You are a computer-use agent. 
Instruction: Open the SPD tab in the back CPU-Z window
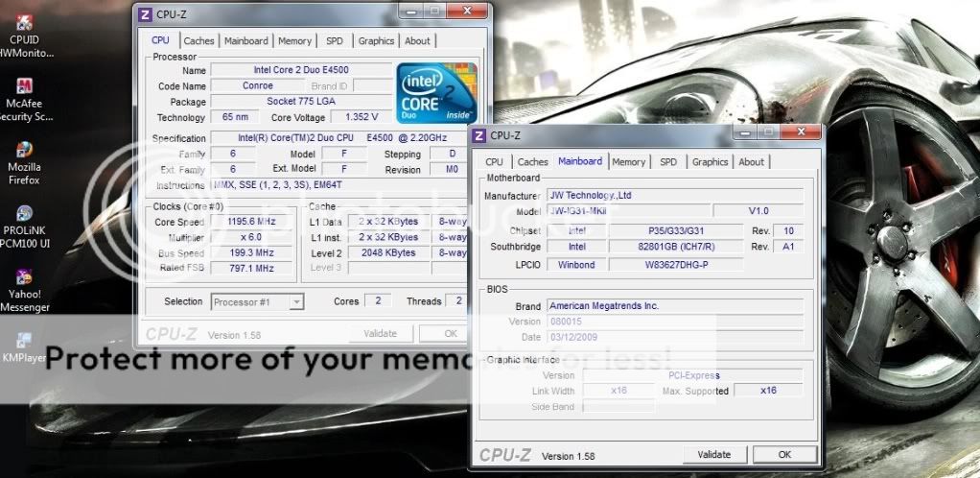tap(335, 40)
